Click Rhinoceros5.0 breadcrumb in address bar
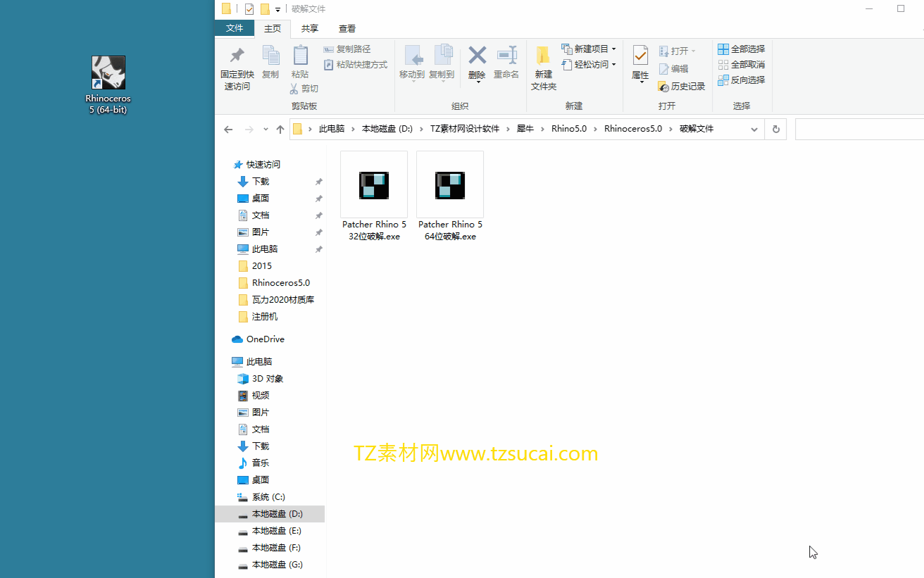 (633, 129)
